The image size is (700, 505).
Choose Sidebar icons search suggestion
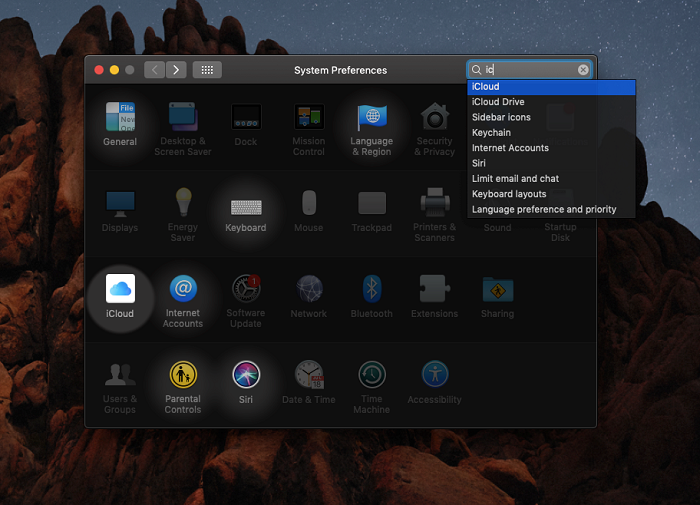(501, 117)
